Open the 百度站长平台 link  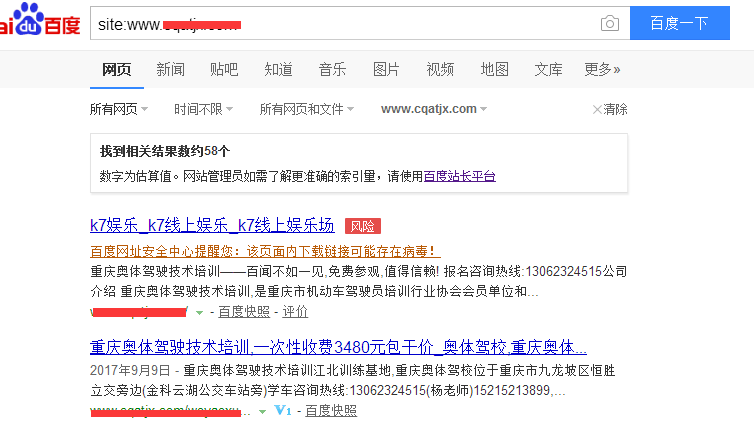459,176
